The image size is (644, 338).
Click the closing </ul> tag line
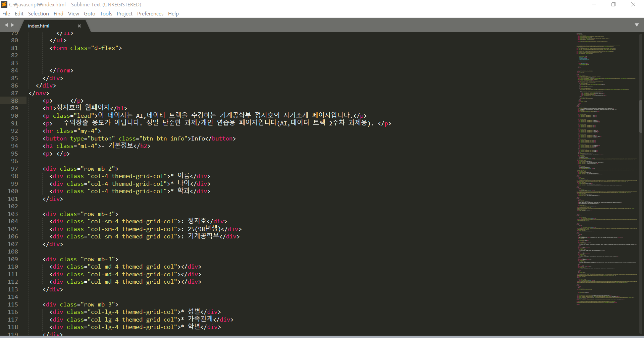(x=58, y=40)
